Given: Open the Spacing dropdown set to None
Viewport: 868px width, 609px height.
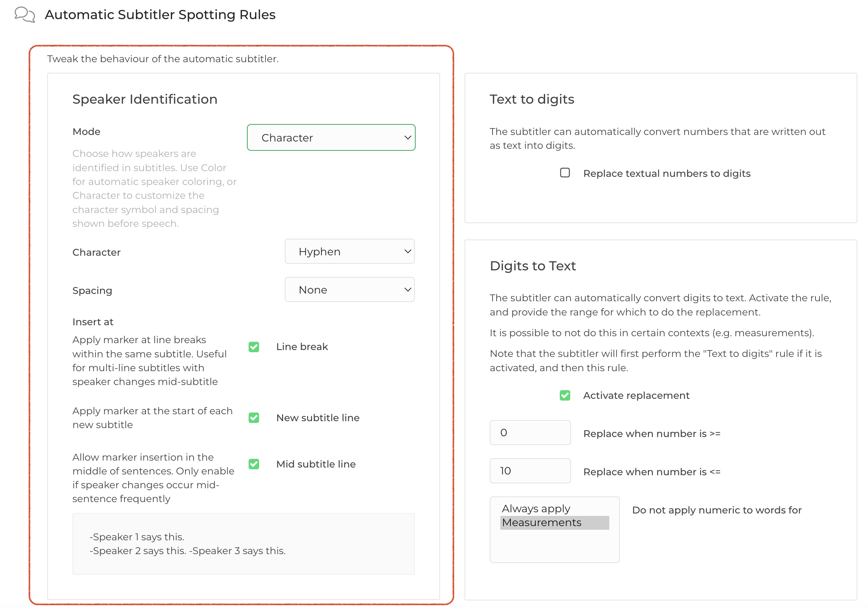Looking at the screenshot, I should click(x=349, y=289).
